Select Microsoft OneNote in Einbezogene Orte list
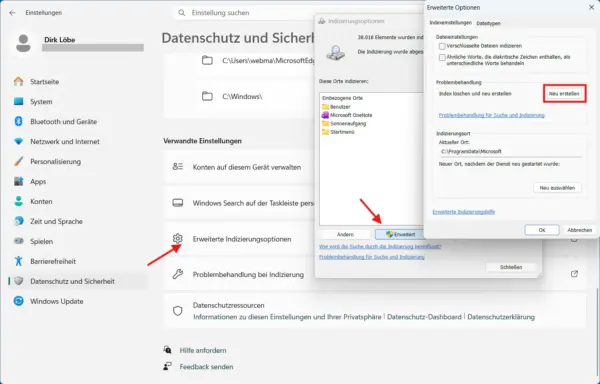 click(x=347, y=115)
